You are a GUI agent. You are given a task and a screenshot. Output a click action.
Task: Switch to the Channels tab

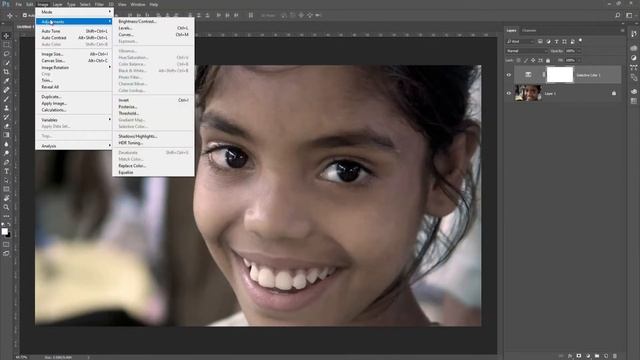tap(529, 30)
